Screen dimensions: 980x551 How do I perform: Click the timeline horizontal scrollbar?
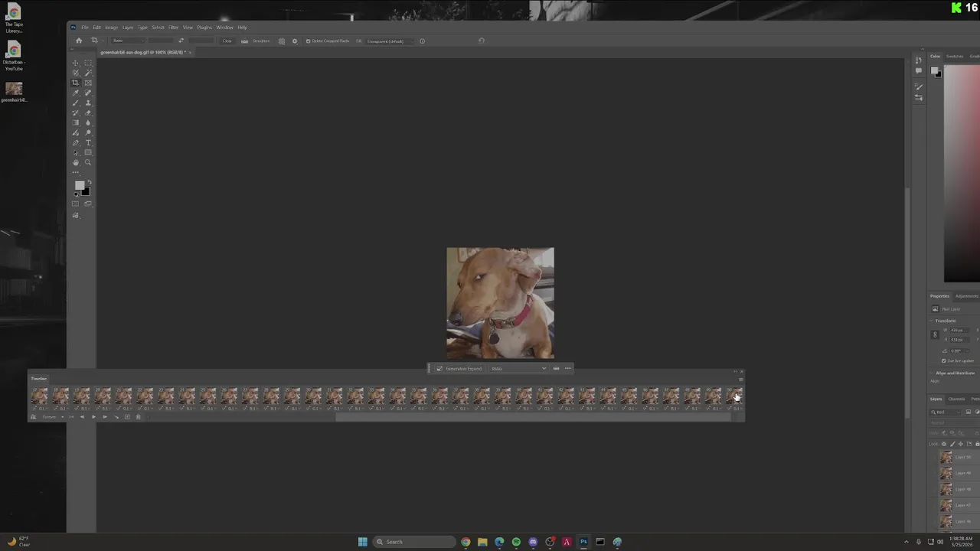[x=532, y=417]
